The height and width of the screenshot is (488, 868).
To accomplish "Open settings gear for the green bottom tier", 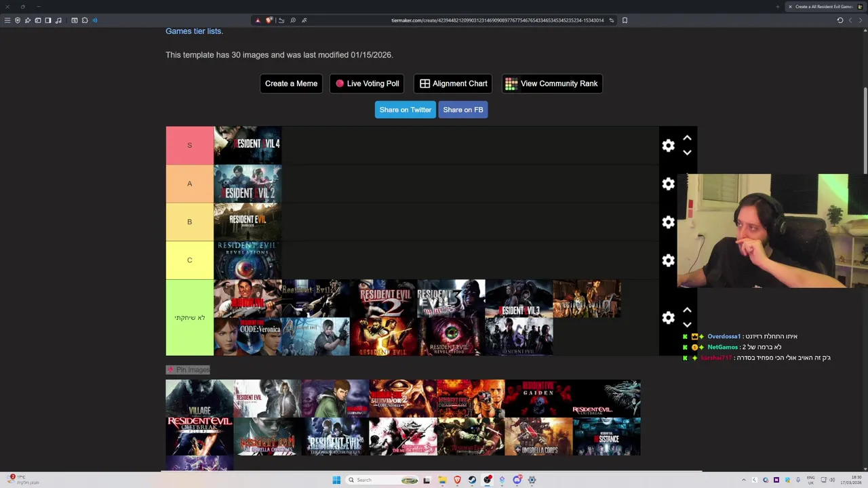I will click(668, 318).
